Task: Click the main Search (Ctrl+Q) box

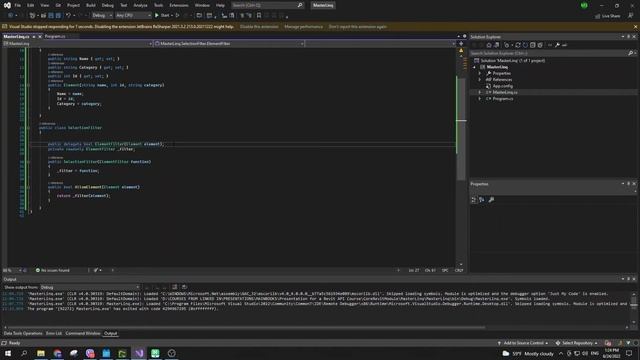Action: (268, 5)
